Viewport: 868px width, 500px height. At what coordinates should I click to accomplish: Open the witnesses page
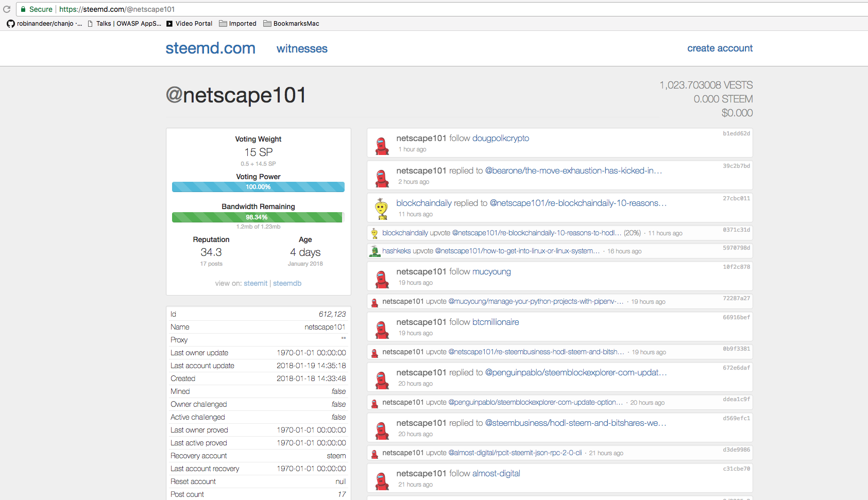pyautogui.click(x=302, y=48)
